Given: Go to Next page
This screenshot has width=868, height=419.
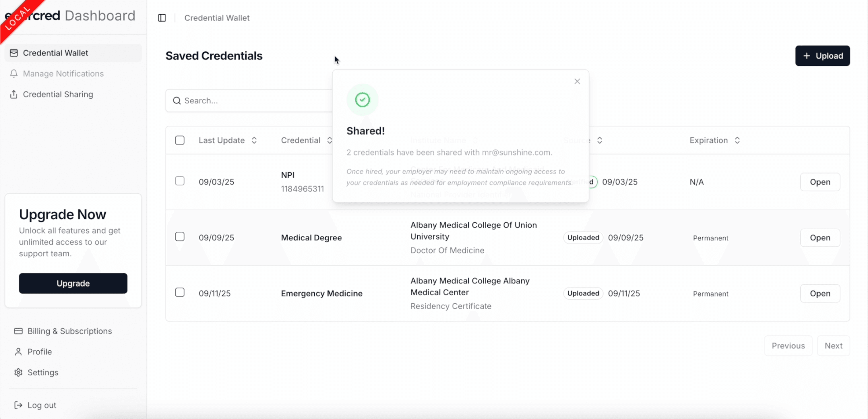Looking at the screenshot, I should 833,346.
